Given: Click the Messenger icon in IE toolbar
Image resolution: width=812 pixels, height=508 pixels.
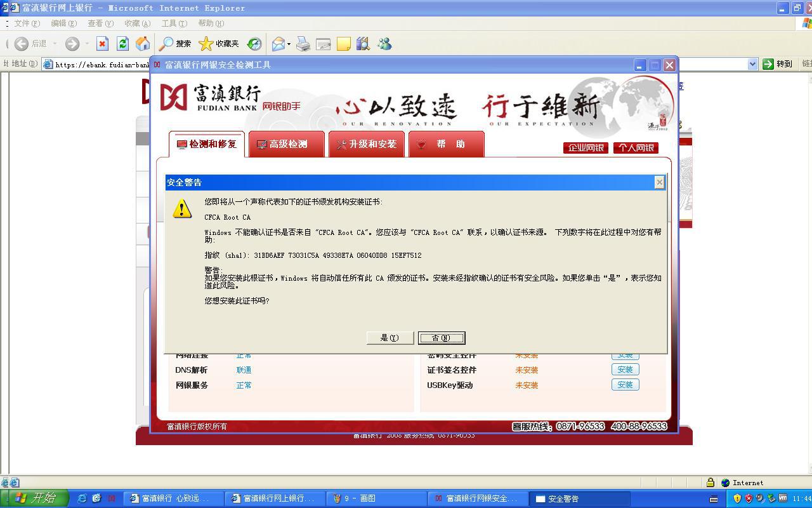Looking at the screenshot, I should coord(384,44).
